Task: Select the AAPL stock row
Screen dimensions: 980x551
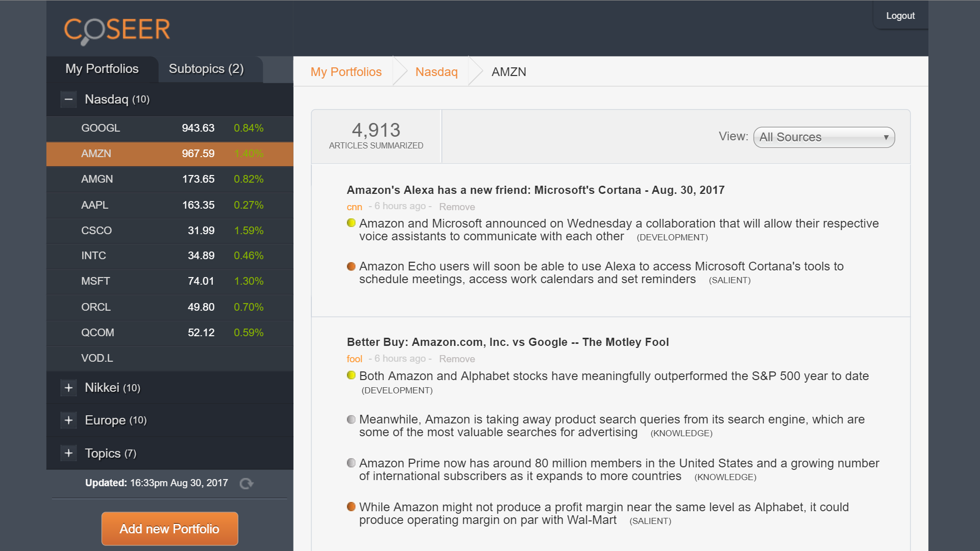Action: point(170,205)
